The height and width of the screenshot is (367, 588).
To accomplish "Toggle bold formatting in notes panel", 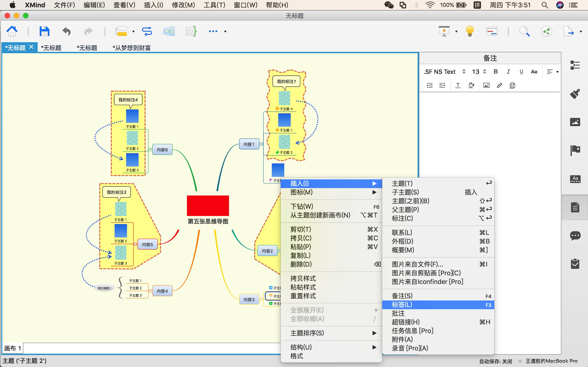I will [496, 72].
